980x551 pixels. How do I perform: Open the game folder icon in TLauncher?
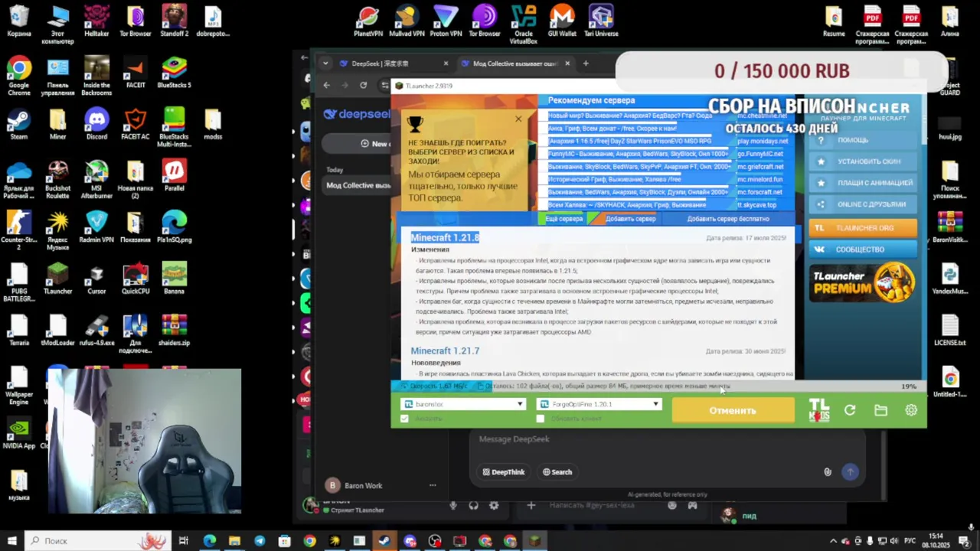coord(880,410)
